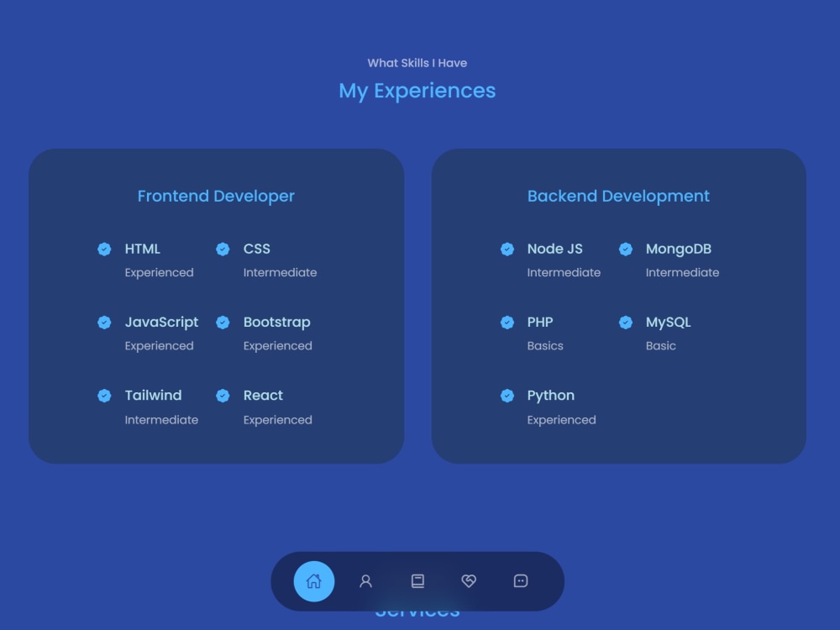This screenshot has width=840, height=630.
Task: Click the badge icon beside MongoDB
Action: (x=626, y=249)
